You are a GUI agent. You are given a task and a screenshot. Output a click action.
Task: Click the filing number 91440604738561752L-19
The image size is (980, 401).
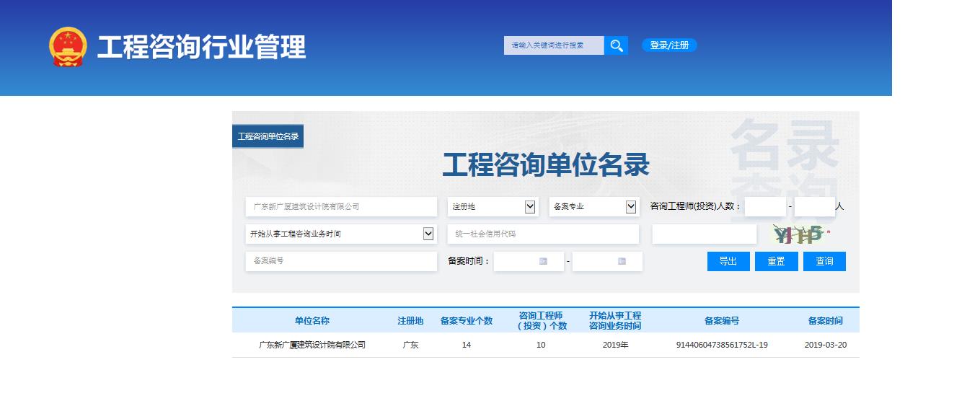click(722, 345)
